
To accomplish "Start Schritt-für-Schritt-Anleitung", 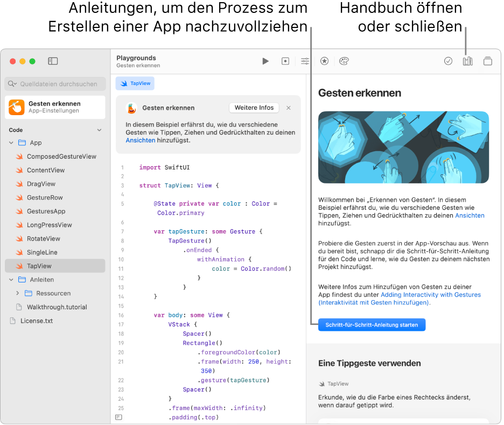I will coord(372,325).
